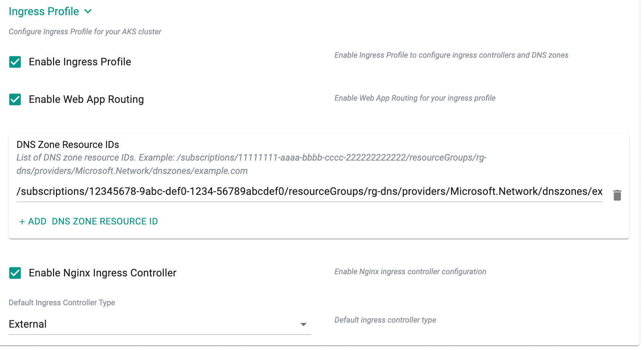Click the 'Enable Nginx ingress controller configuration' help text
This screenshot has width=644, height=350.
[410, 272]
